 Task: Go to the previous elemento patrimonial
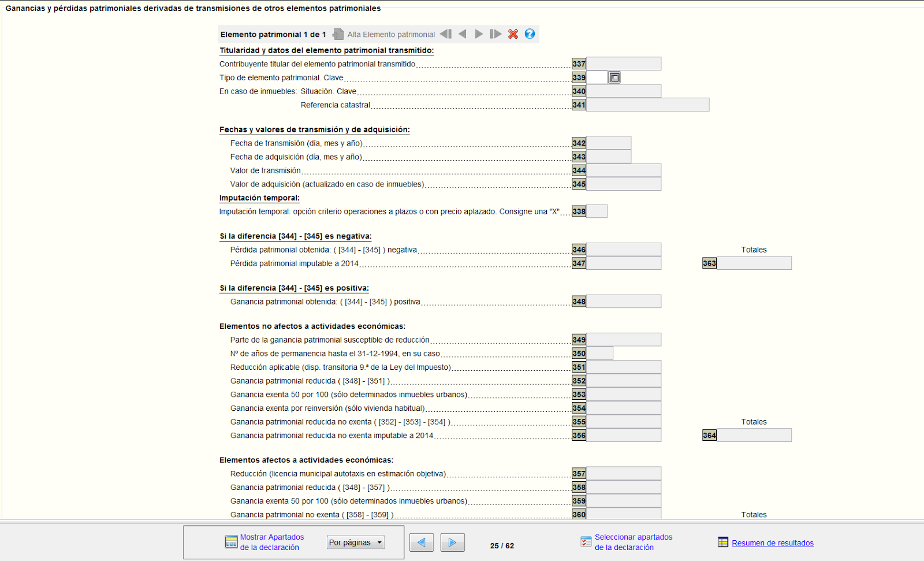[x=463, y=34]
